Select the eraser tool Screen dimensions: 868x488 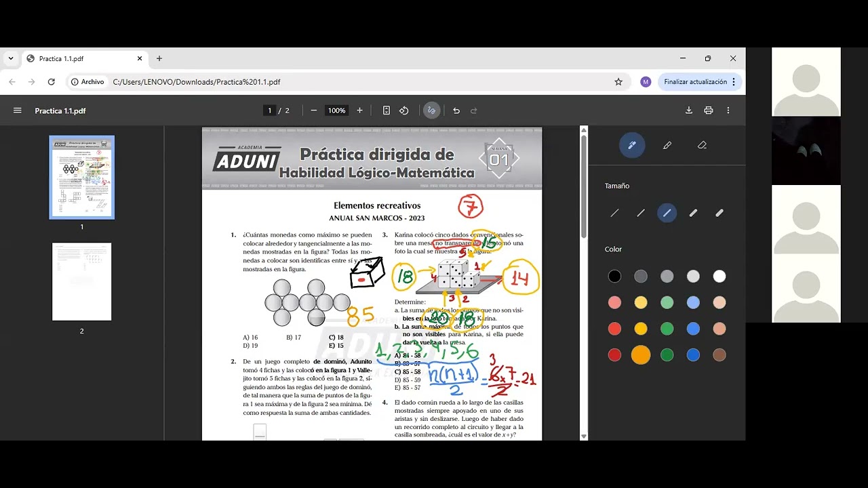click(x=702, y=145)
